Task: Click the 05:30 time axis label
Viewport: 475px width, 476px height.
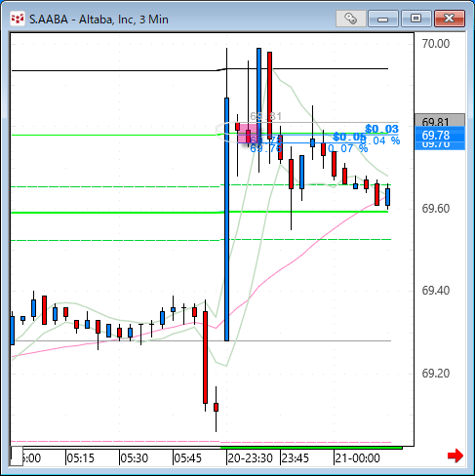Action: coord(134,458)
